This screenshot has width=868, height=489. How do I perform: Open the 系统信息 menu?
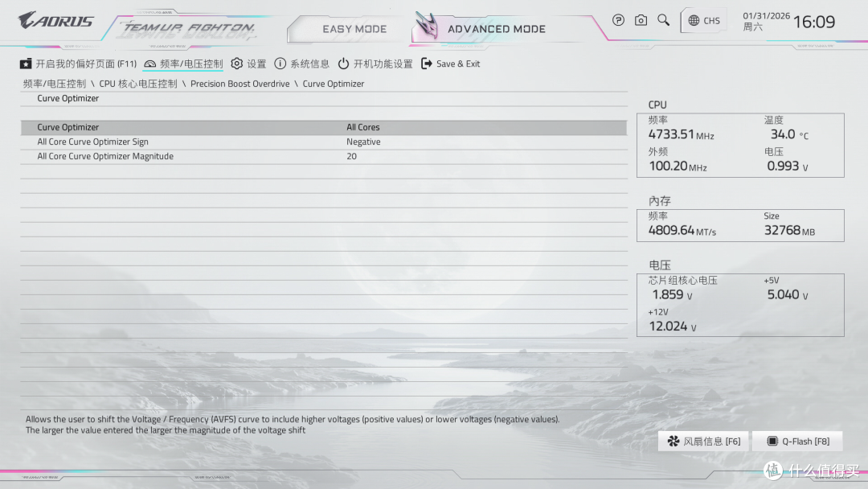[x=301, y=64]
